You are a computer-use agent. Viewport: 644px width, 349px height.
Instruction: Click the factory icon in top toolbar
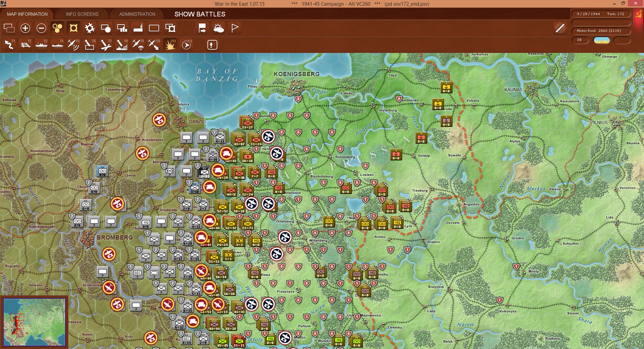point(138,28)
